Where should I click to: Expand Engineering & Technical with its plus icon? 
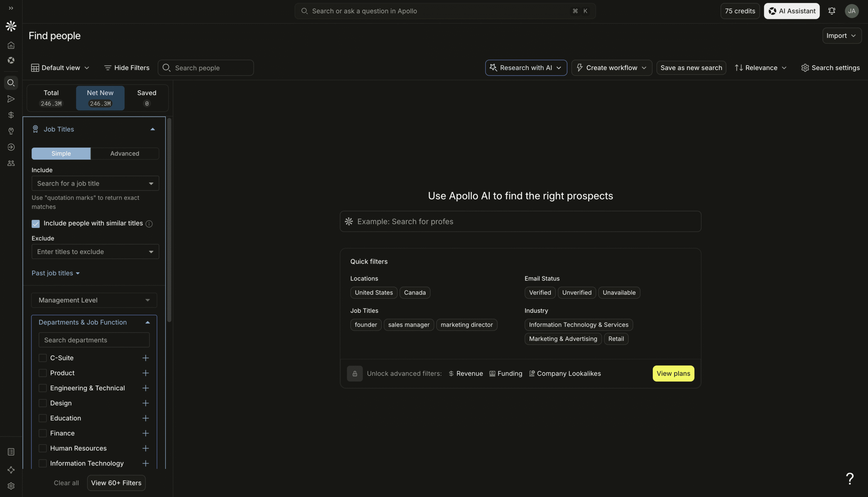click(x=145, y=388)
